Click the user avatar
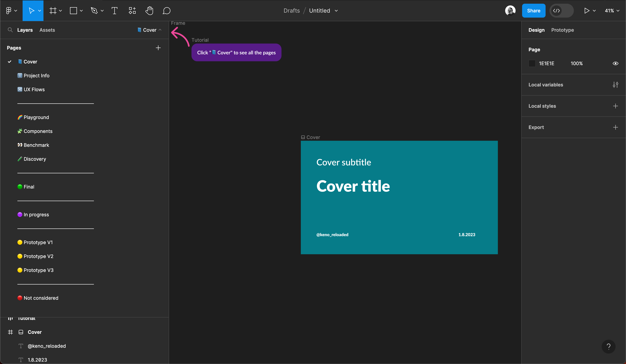This screenshot has width=626, height=364. [x=510, y=10]
